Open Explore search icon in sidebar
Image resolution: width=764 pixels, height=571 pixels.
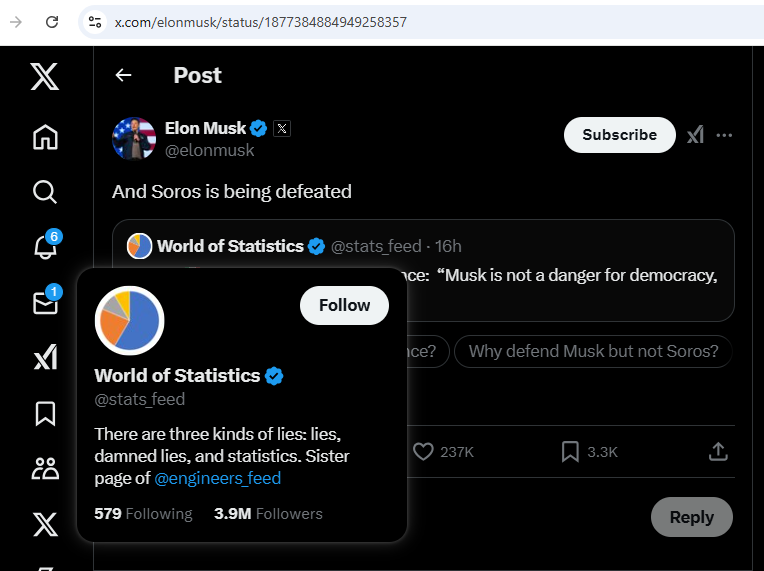pos(45,192)
